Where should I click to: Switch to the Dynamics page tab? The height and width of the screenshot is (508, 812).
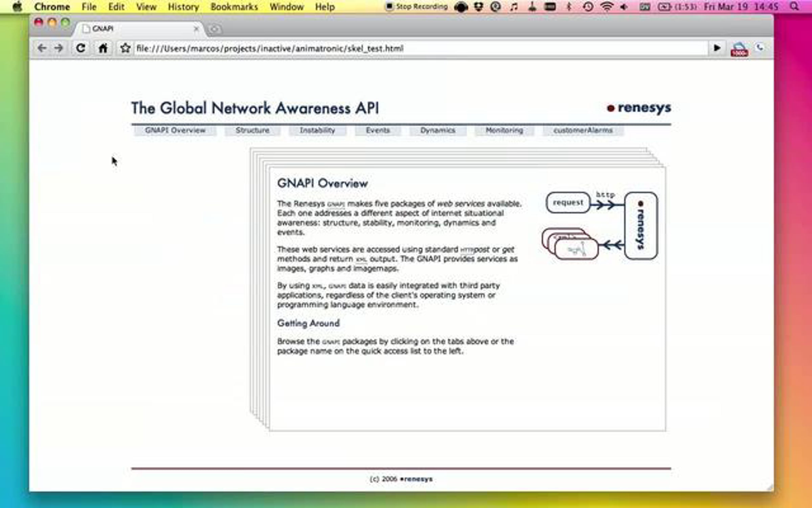[438, 130]
